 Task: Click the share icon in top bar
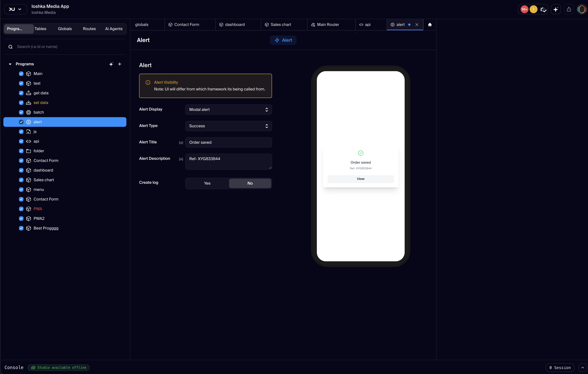point(569,9)
